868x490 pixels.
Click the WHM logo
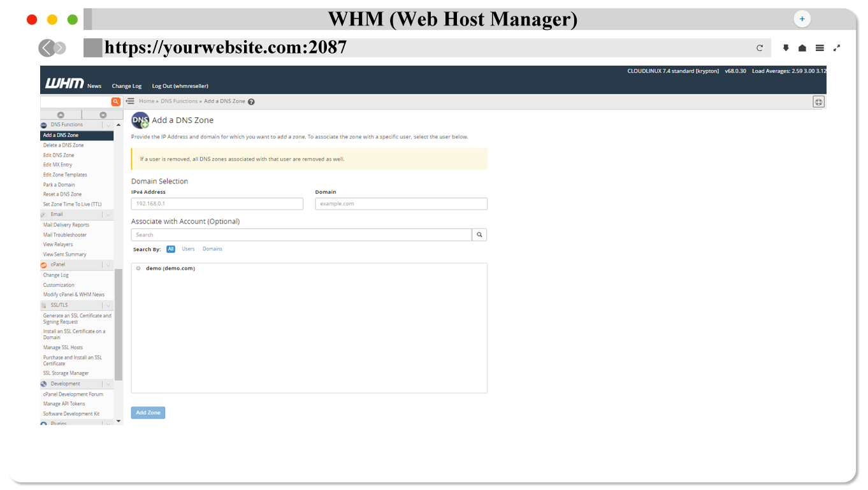pos(64,84)
